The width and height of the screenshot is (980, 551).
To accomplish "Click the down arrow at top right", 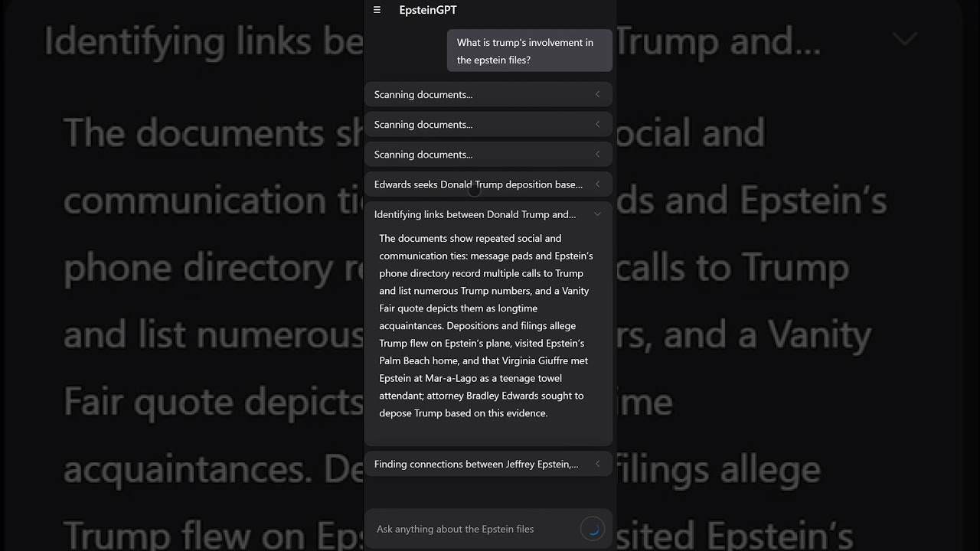I will 904,39.
